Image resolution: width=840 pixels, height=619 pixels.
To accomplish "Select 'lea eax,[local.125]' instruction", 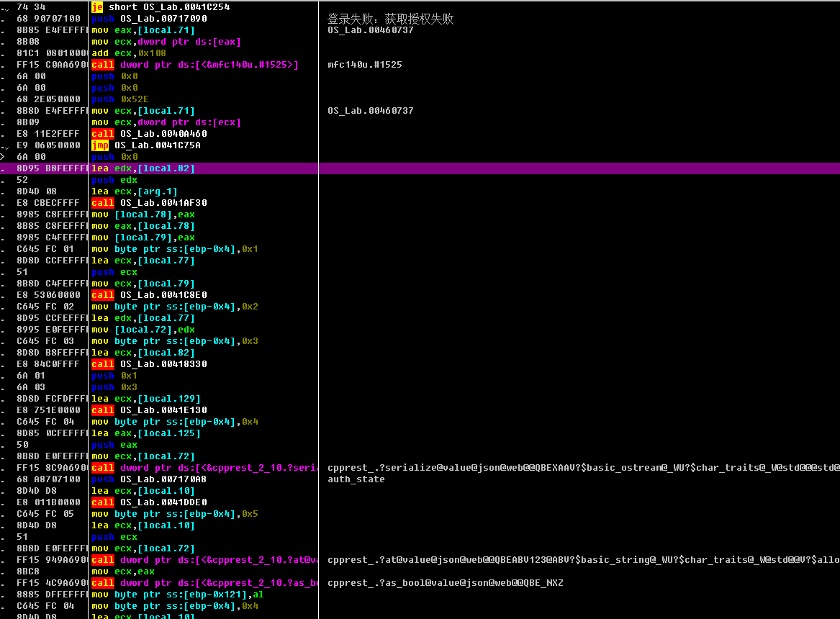I will tap(146, 433).
